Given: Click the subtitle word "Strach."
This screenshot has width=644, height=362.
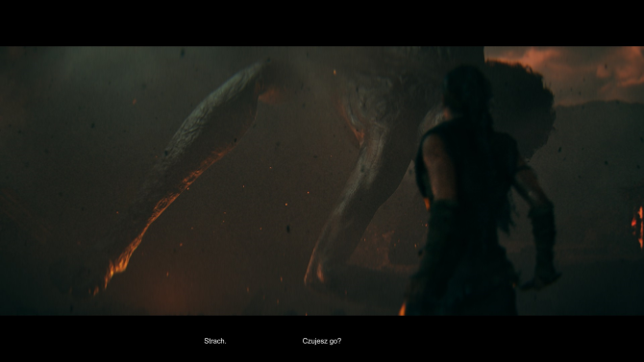Looking at the screenshot, I should (214, 341).
